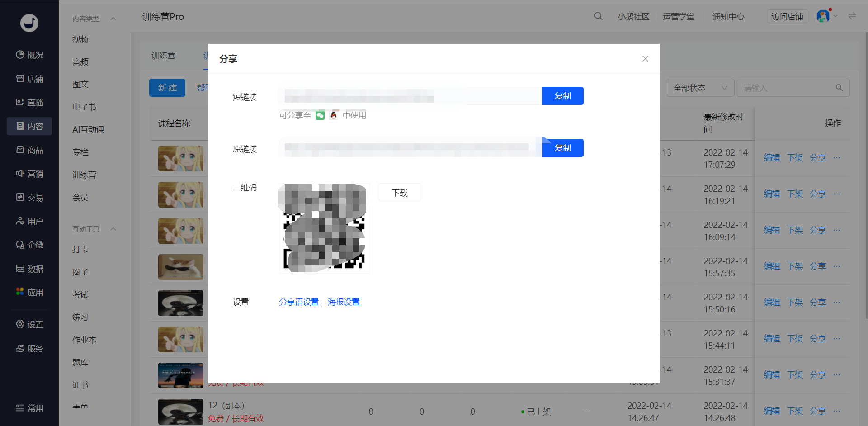Screen dimensions: 868x426
Task: Click the switch arrows icon top right
Action: coord(852,16)
